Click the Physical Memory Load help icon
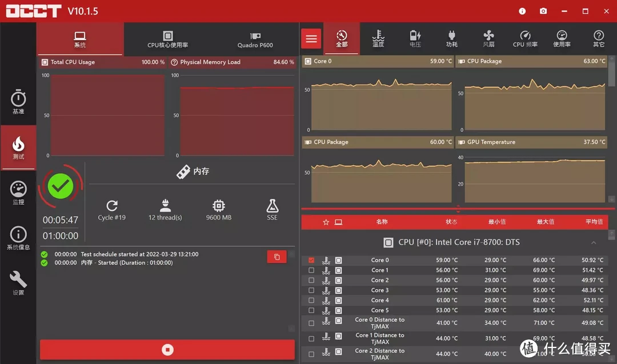The height and width of the screenshot is (364, 617). [174, 62]
